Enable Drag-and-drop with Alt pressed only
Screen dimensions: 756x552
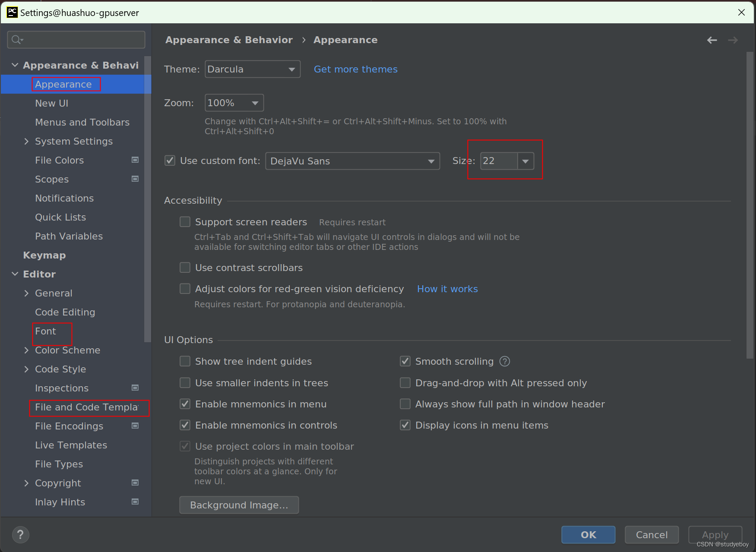click(405, 382)
